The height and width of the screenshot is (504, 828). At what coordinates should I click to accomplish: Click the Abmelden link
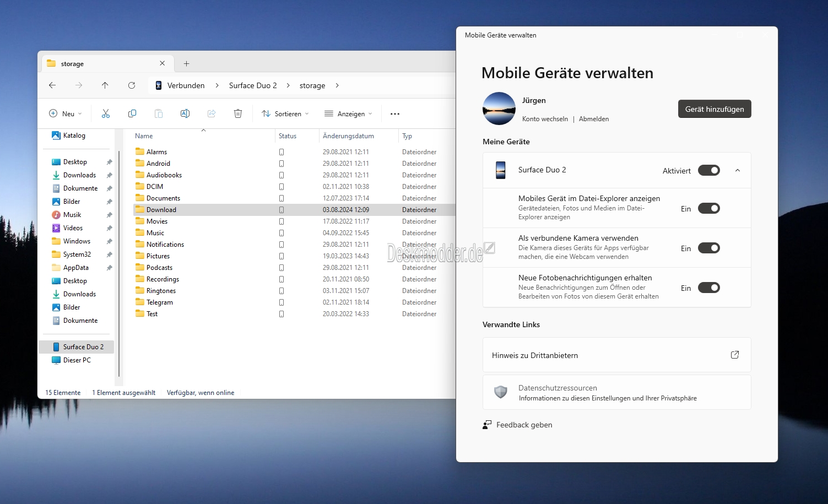[x=594, y=119]
